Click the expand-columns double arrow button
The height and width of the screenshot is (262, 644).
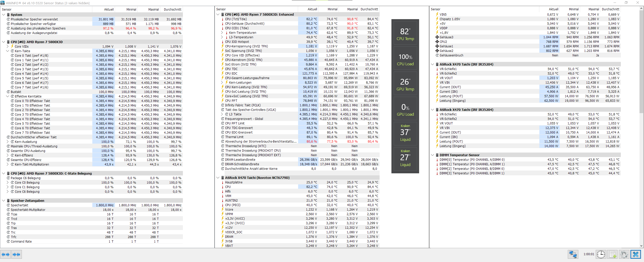pos(6,254)
